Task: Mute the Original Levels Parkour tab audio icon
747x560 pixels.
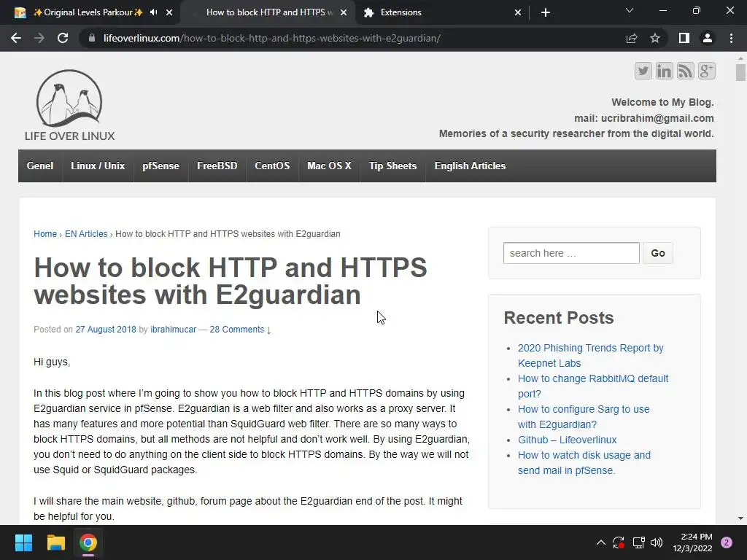Action: coord(153,12)
